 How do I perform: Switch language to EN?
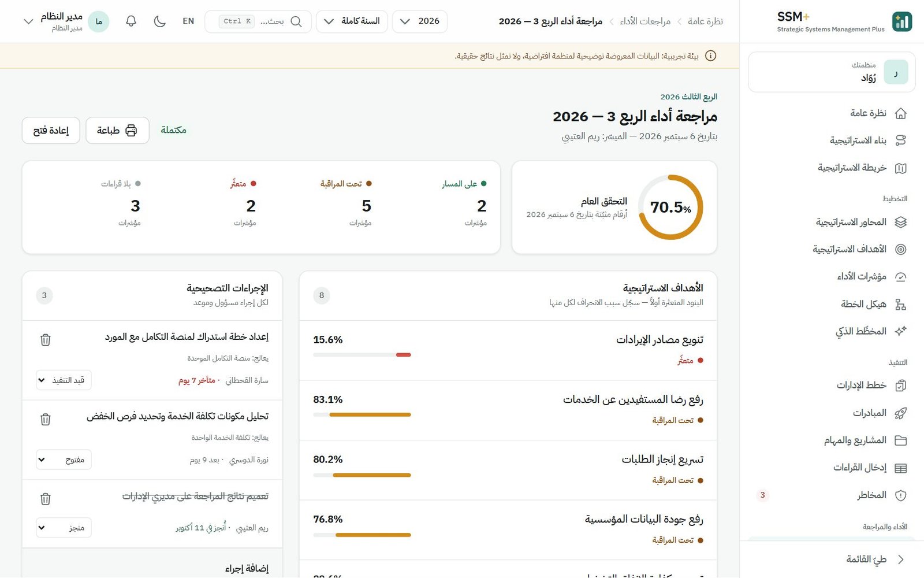[x=188, y=21]
